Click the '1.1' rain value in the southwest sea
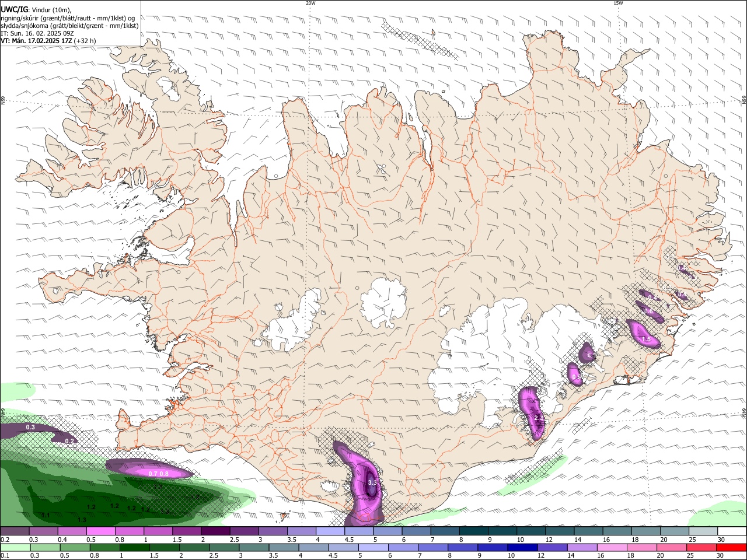747x560 pixels. pos(46,515)
